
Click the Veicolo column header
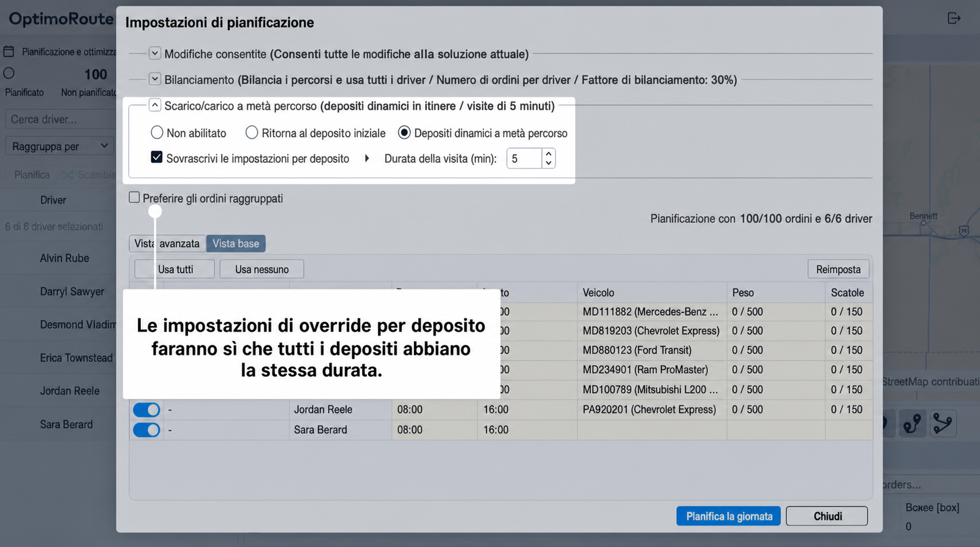[652, 292]
